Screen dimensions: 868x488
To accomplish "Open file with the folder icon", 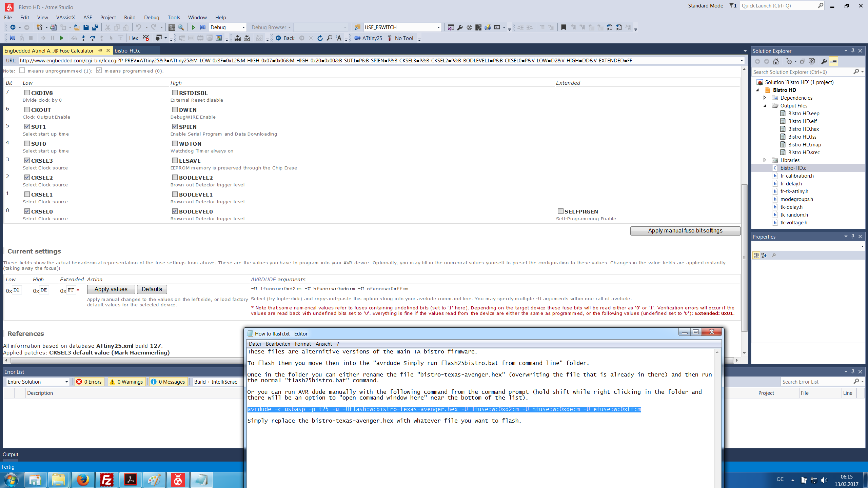I will pyautogui.click(x=77, y=27).
